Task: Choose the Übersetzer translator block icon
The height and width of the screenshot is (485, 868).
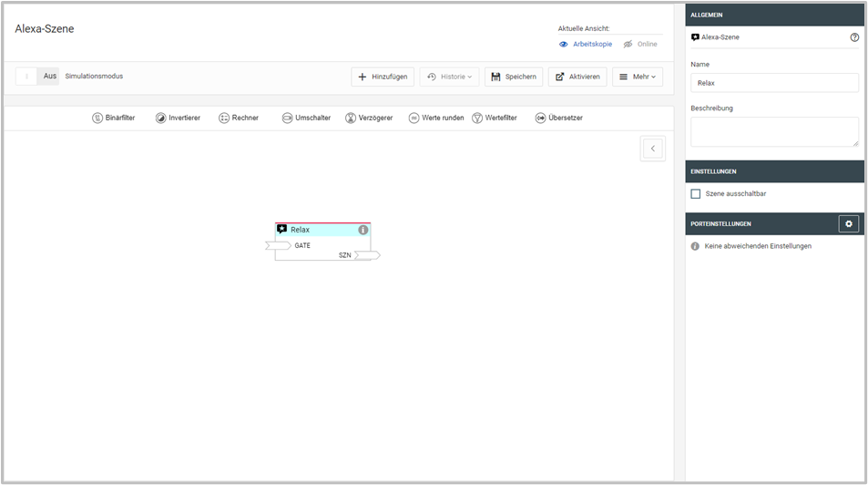Action: pyautogui.click(x=540, y=118)
